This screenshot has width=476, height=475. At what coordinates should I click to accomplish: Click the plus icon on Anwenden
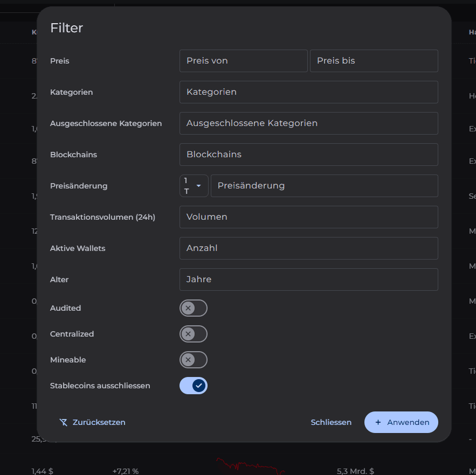click(378, 422)
